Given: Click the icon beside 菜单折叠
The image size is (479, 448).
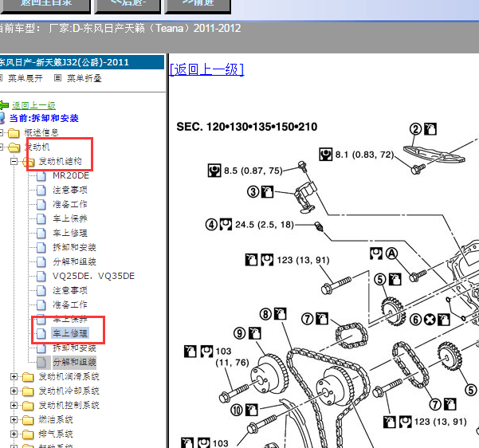Looking at the screenshot, I should (x=57, y=78).
